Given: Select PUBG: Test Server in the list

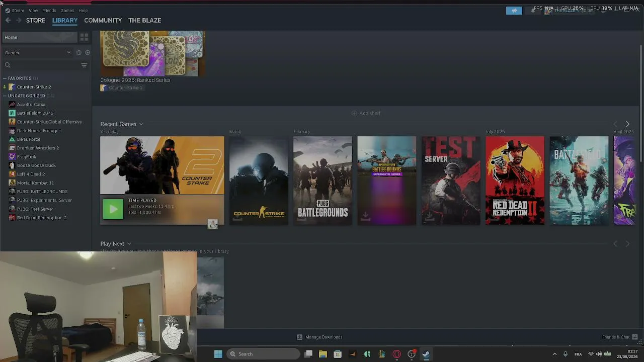Looking at the screenshot, I should (35, 209).
